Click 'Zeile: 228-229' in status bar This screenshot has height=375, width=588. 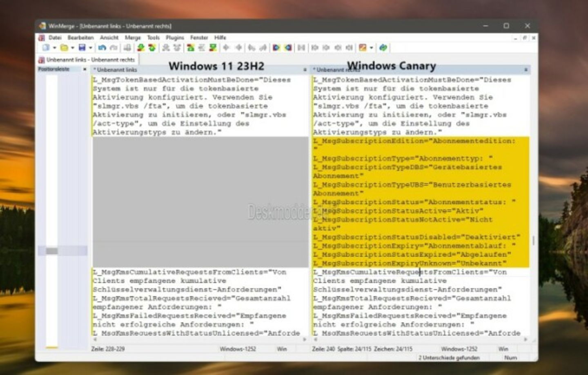click(x=108, y=349)
